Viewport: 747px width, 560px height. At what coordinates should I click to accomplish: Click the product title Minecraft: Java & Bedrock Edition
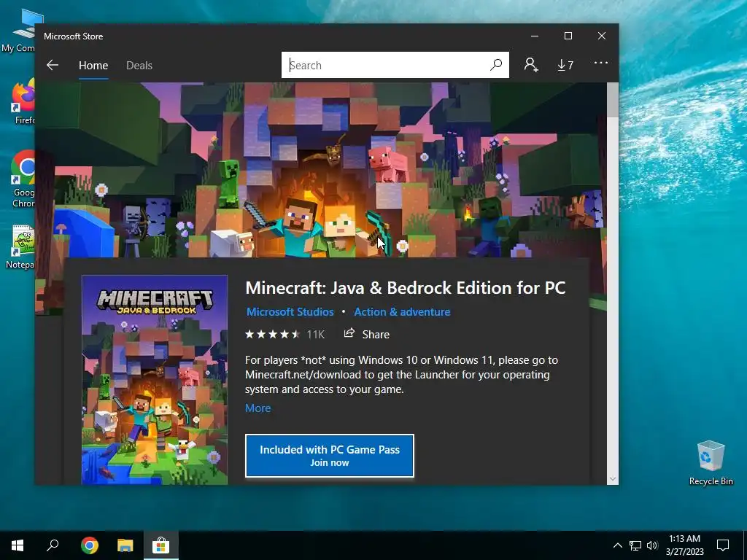[406, 287]
